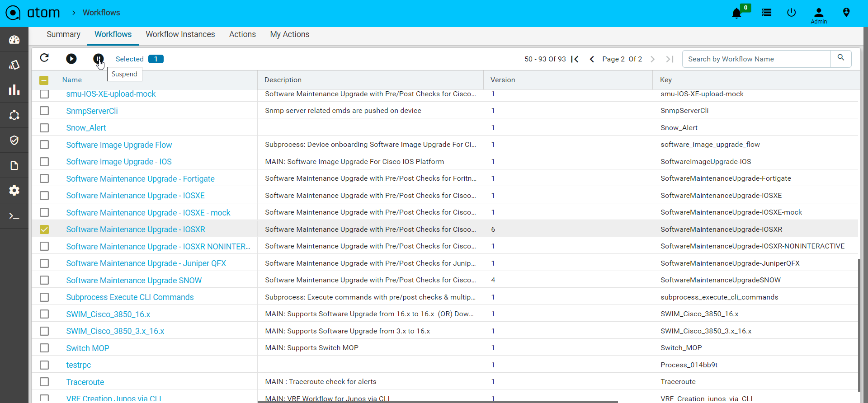Refresh the workflows list
868x403 pixels.
coord(44,58)
